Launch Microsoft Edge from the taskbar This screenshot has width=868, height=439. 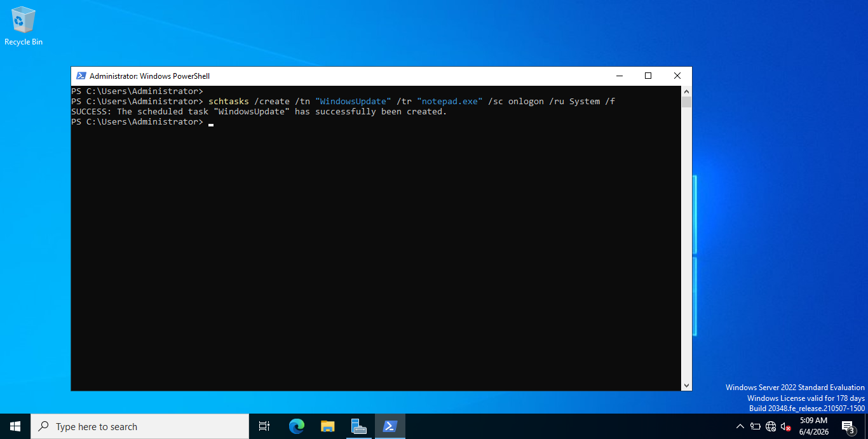[297, 426]
